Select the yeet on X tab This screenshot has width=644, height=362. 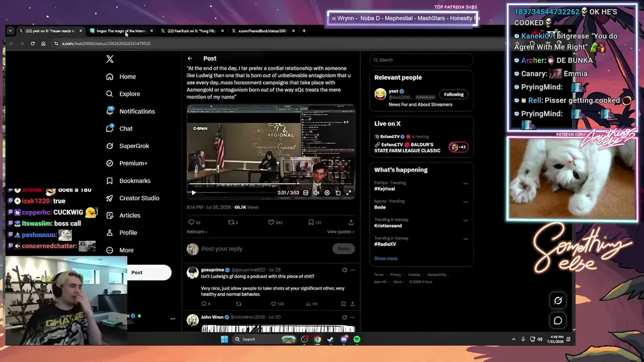50,31
